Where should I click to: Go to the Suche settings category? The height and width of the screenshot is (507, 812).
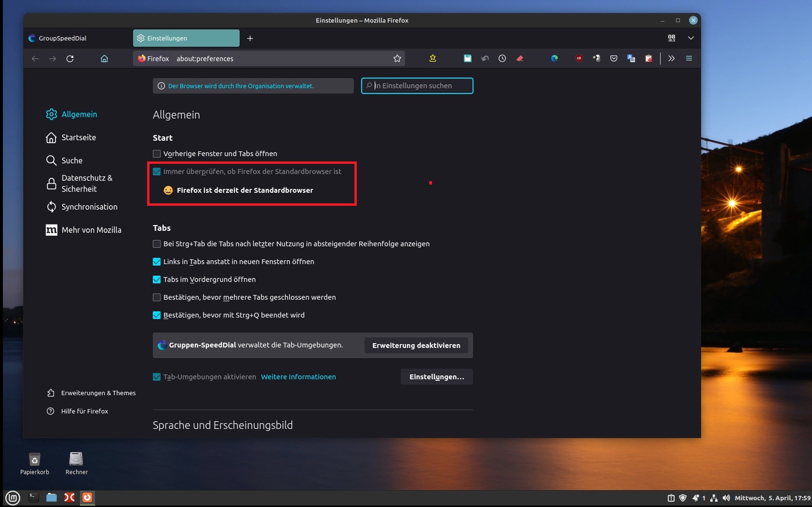click(x=64, y=160)
